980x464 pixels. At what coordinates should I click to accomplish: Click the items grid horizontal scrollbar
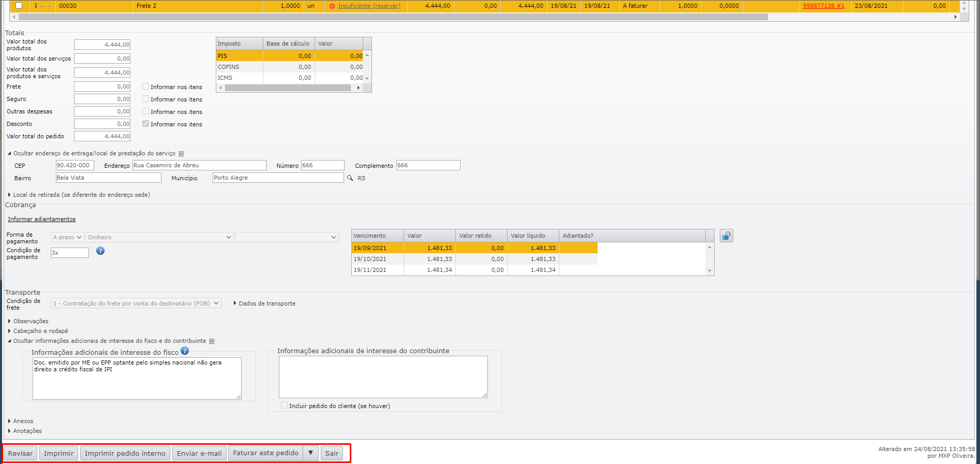(x=393, y=17)
